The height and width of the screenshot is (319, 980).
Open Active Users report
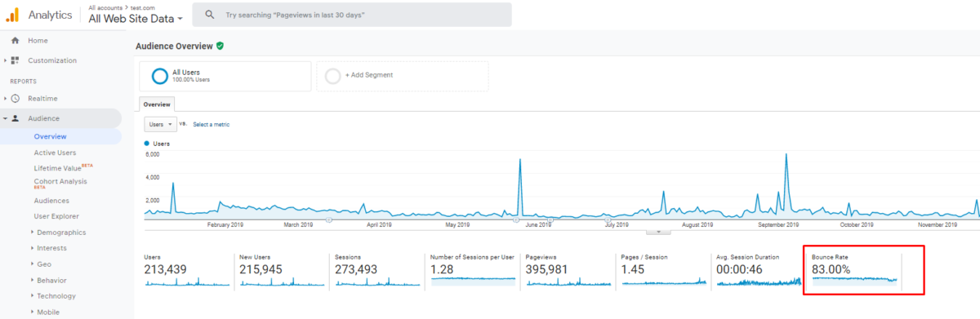[x=55, y=153]
